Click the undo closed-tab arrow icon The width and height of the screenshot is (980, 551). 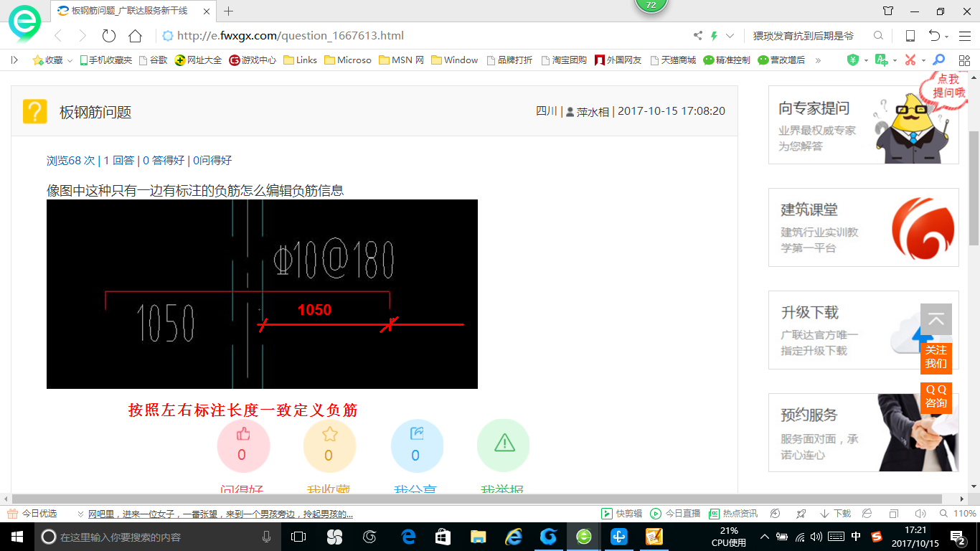(934, 36)
